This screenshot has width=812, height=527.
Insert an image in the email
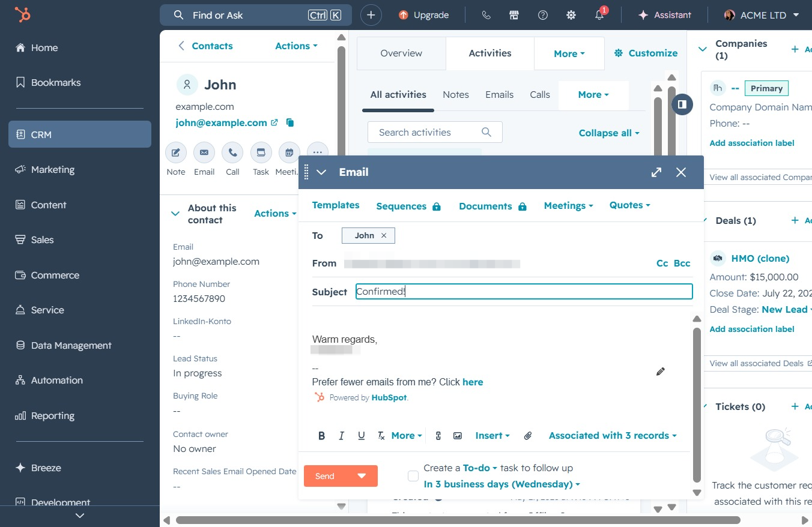[458, 436]
